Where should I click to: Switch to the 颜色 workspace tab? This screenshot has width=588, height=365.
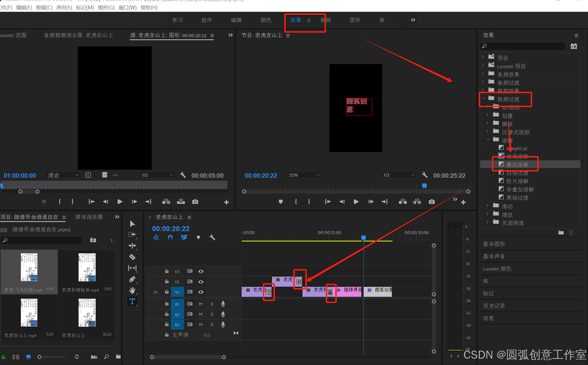tap(266, 20)
